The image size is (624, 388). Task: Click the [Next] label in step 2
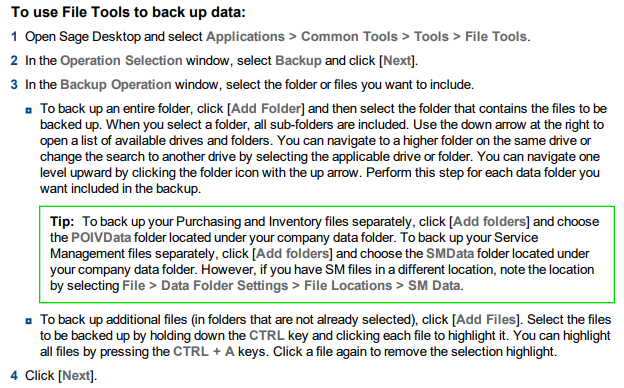pos(397,60)
